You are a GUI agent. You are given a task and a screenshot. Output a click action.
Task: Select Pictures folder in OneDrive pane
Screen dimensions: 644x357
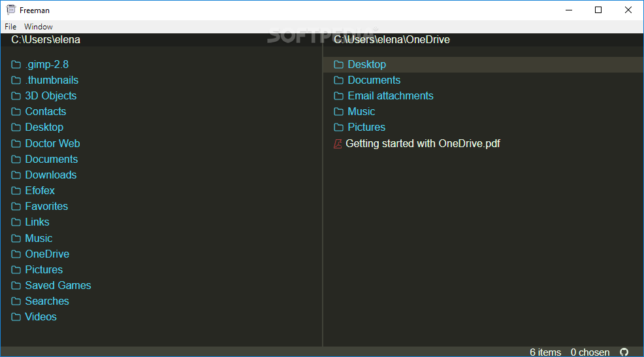point(366,127)
